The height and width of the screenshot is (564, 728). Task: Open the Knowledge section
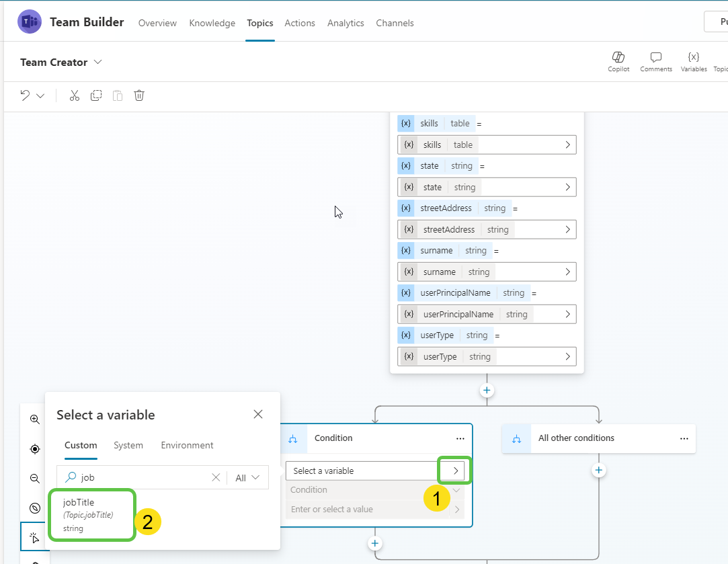click(x=212, y=23)
